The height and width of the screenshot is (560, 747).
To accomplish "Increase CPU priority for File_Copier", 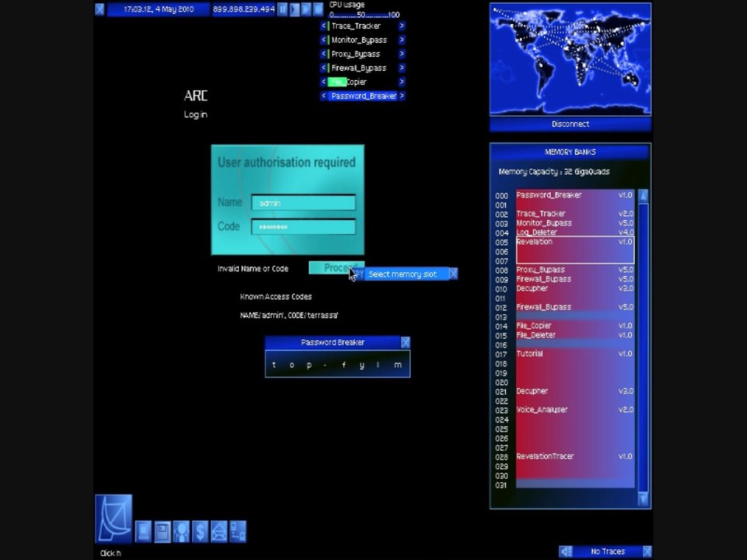I will point(402,82).
